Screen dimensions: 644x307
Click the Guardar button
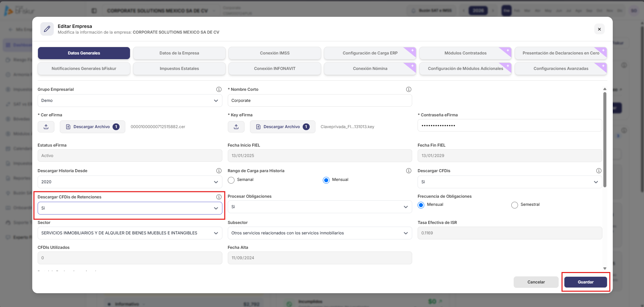click(x=586, y=282)
